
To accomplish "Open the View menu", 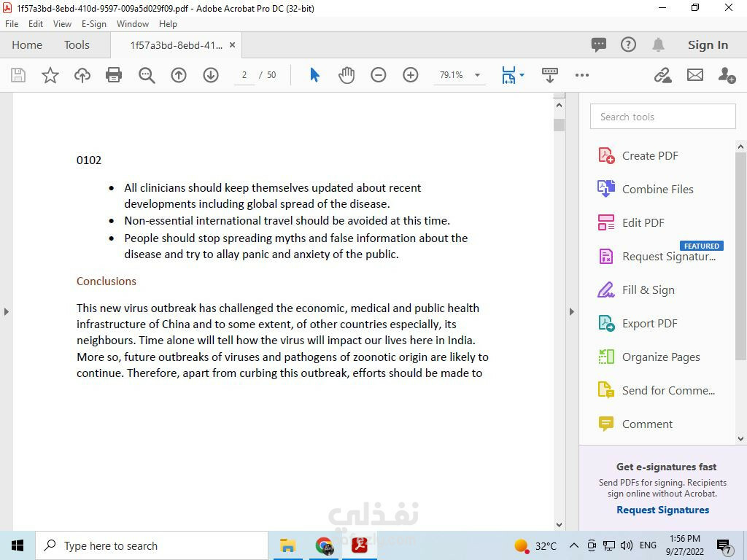I will (x=63, y=24).
